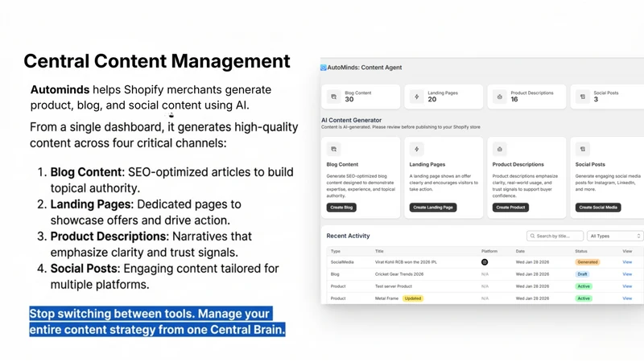This screenshot has width=644, height=362.
Task: Select title 'Virat Kohli RCB won the 2026 IPL'
Action: pyautogui.click(x=406, y=262)
